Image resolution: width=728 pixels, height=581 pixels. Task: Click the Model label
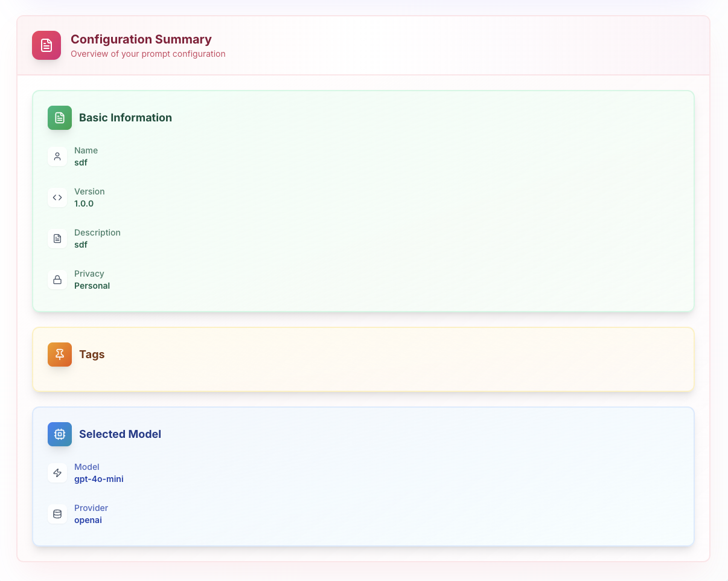(87, 467)
